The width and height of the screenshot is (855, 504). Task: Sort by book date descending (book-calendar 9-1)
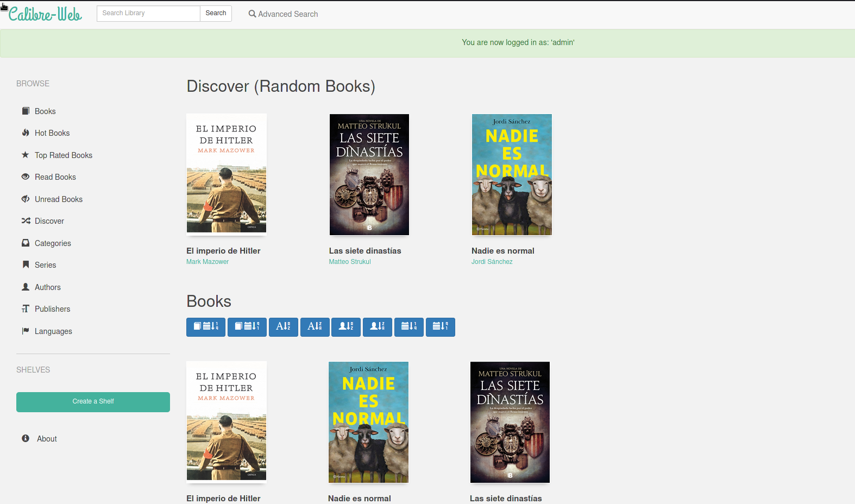coord(247,327)
